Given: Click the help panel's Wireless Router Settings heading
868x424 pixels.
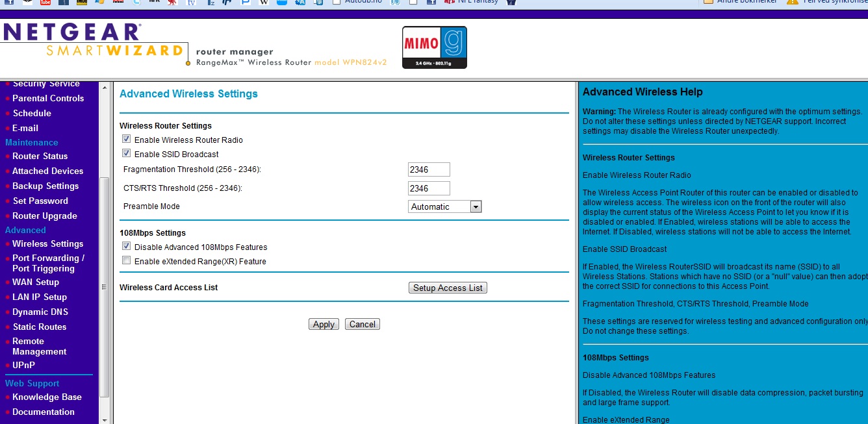Looking at the screenshot, I should [x=629, y=157].
